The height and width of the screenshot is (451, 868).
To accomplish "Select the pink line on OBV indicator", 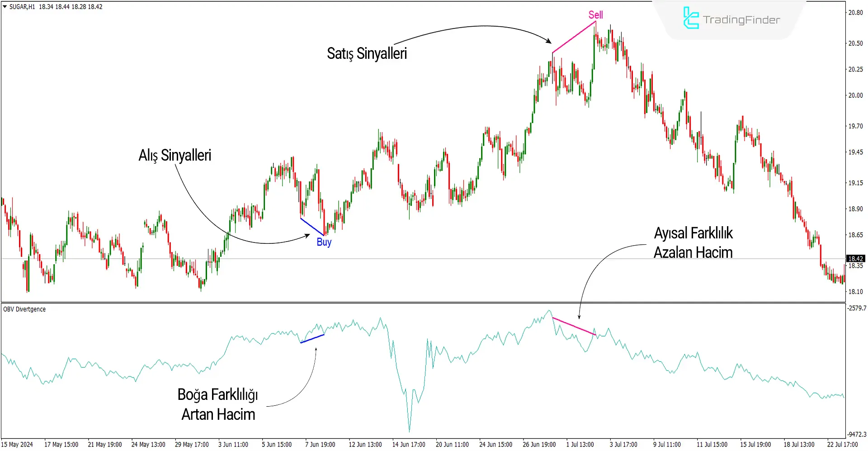I will tap(574, 326).
